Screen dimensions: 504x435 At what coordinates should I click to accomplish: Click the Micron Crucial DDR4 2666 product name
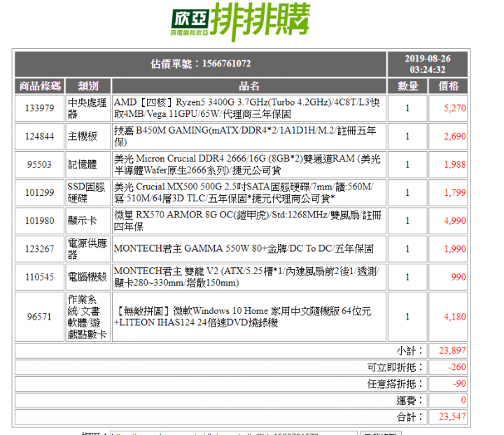248,164
